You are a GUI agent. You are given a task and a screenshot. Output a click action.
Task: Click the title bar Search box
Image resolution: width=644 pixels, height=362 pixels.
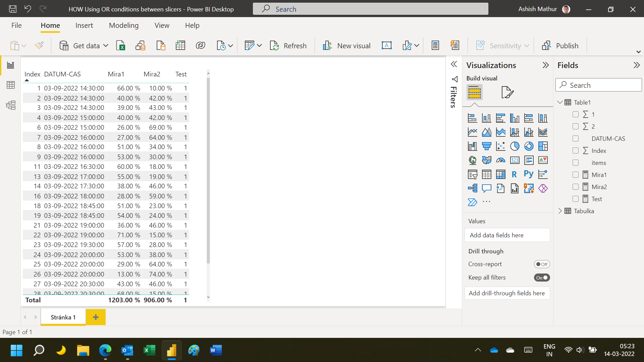coord(370,9)
